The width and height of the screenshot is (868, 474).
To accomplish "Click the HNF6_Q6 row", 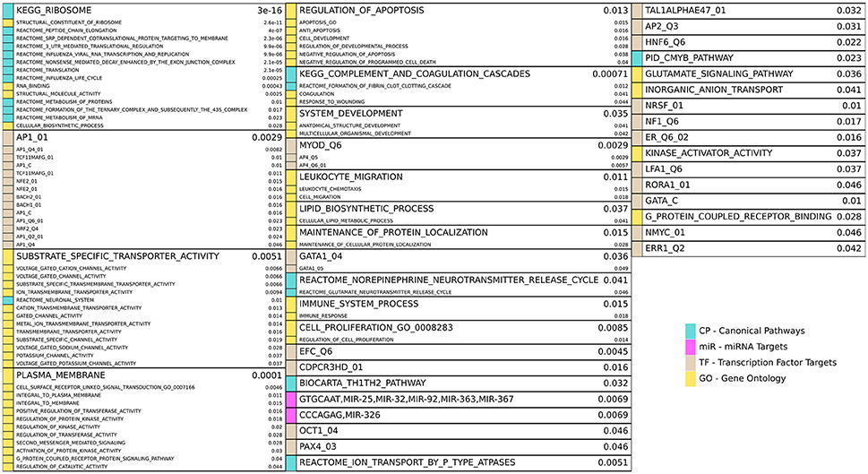I will click(x=749, y=42).
